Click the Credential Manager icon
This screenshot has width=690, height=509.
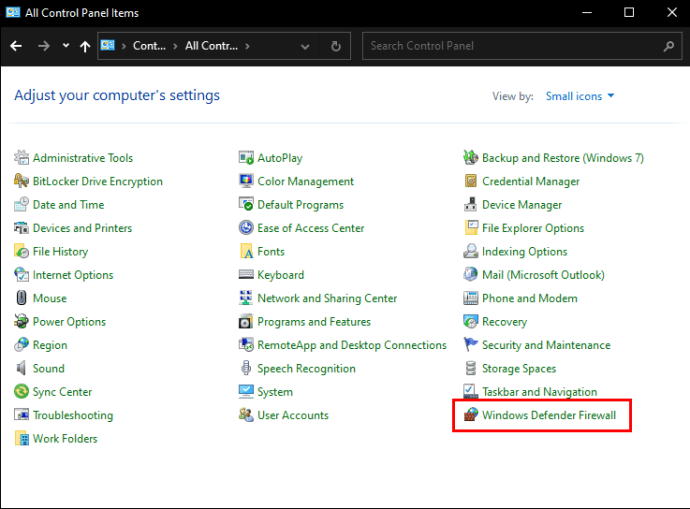(471, 182)
